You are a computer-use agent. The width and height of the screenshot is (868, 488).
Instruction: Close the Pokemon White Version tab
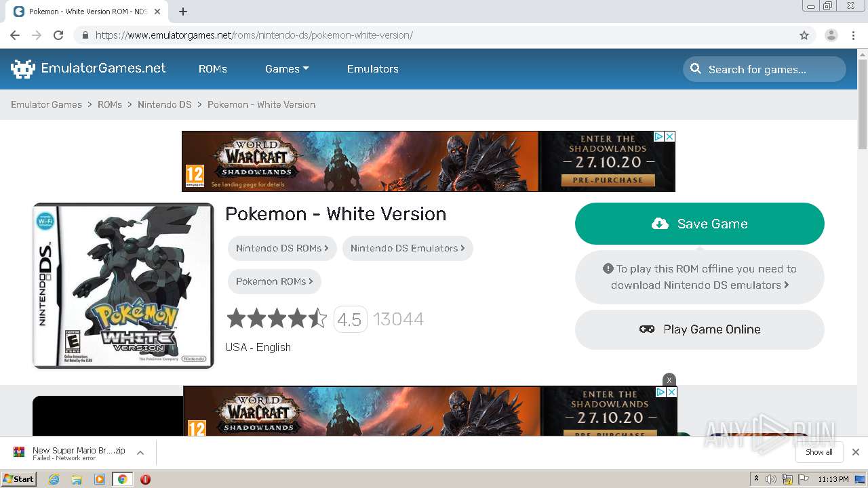(157, 12)
